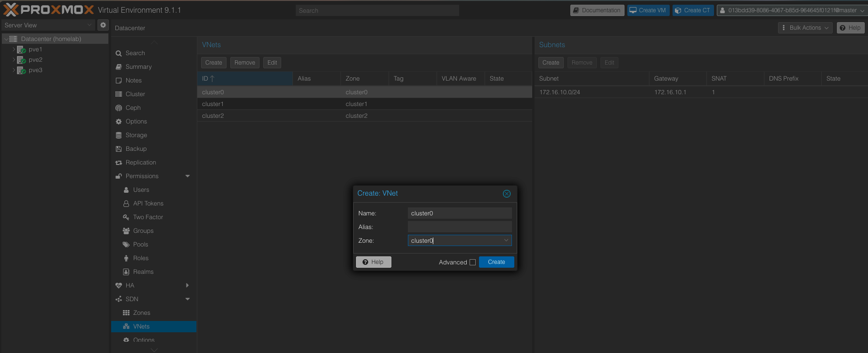The height and width of the screenshot is (353, 868).
Task: Expand the pve1 node tree arrow
Action: coord(14,49)
